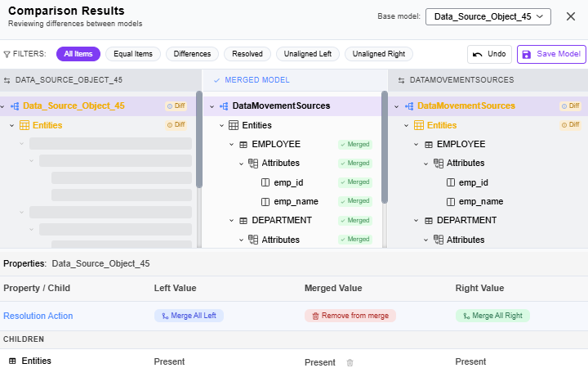Click the column icon for right emp_name

451,202
